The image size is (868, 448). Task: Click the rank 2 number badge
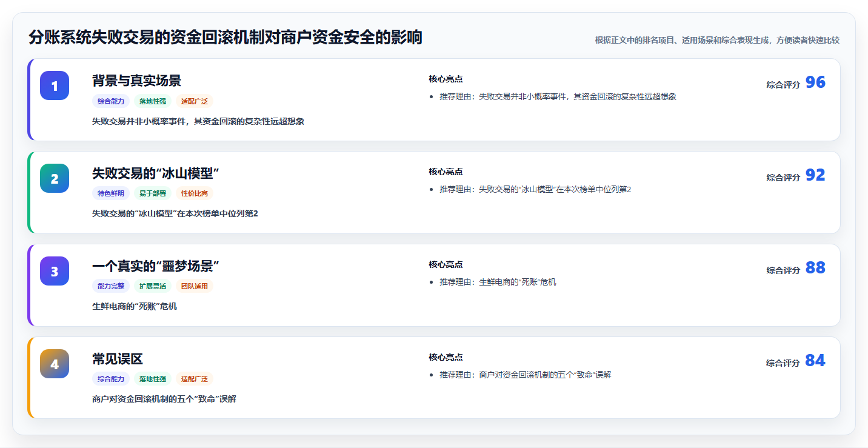[55, 178]
